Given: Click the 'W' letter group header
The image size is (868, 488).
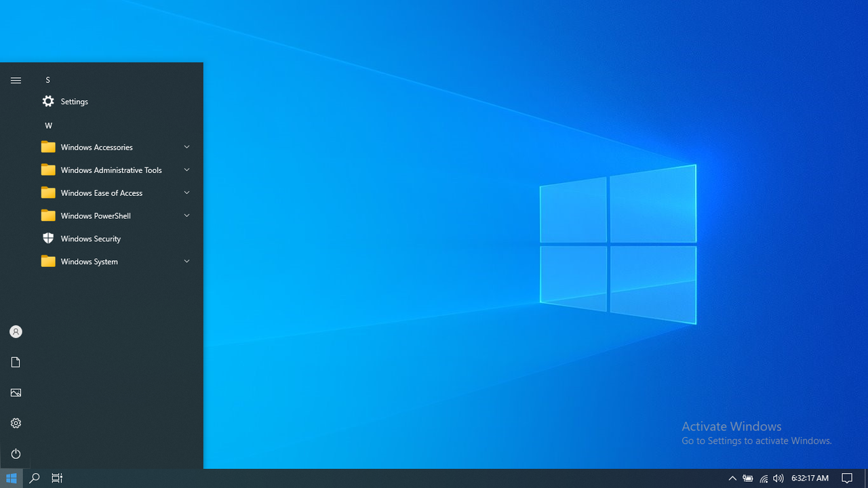Looking at the screenshot, I should point(48,125).
